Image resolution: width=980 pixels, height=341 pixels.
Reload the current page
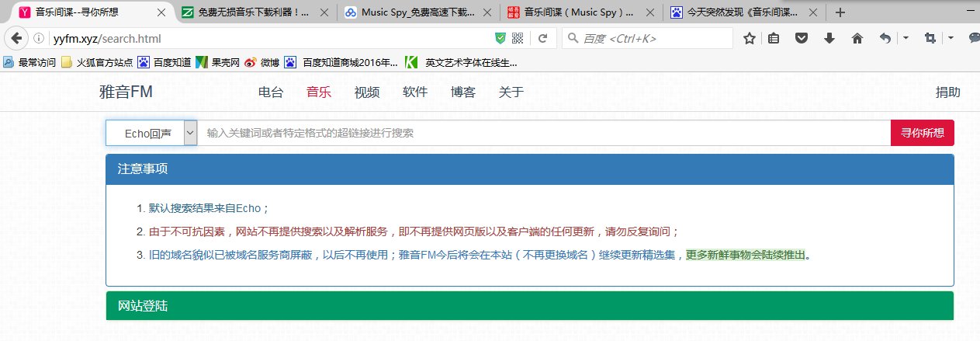[x=543, y=38]
